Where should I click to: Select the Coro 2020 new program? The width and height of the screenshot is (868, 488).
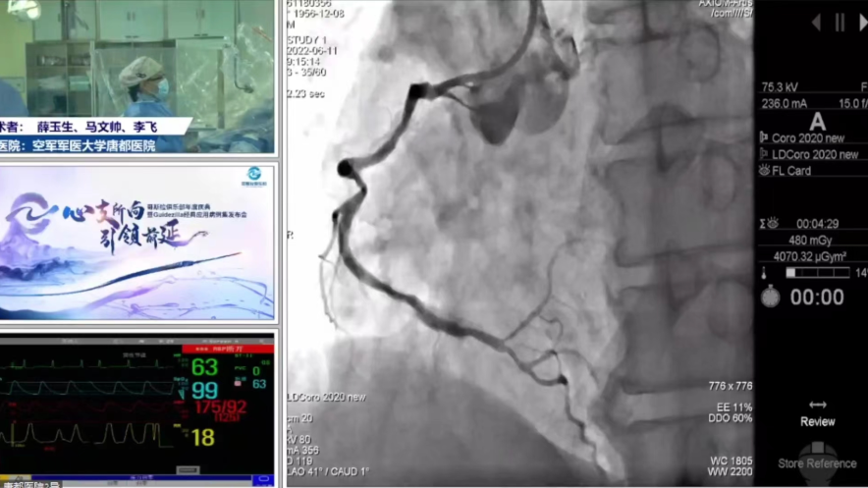click(x=814, y=138)
